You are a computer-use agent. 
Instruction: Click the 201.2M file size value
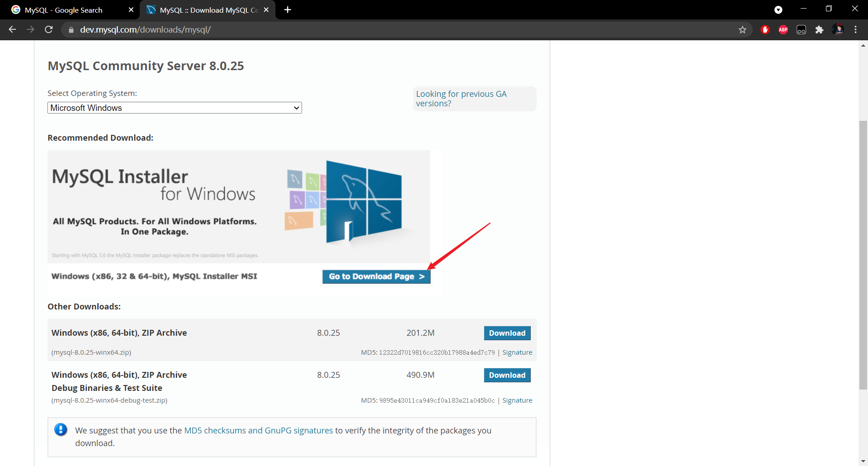(x=420, y=333)
